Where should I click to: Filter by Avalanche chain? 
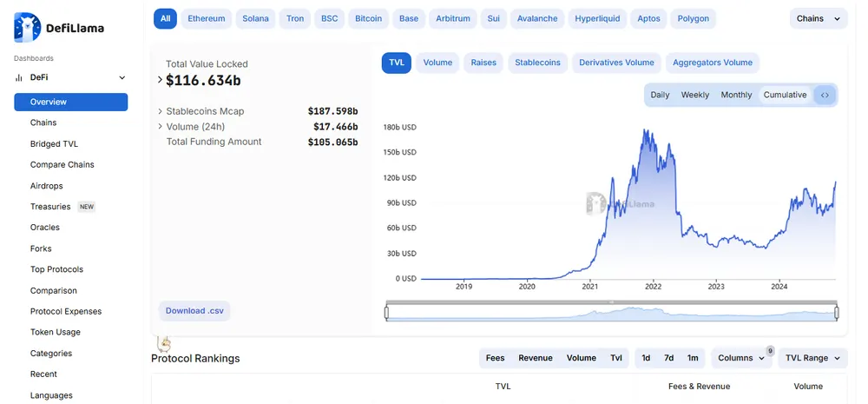point(537,18)
